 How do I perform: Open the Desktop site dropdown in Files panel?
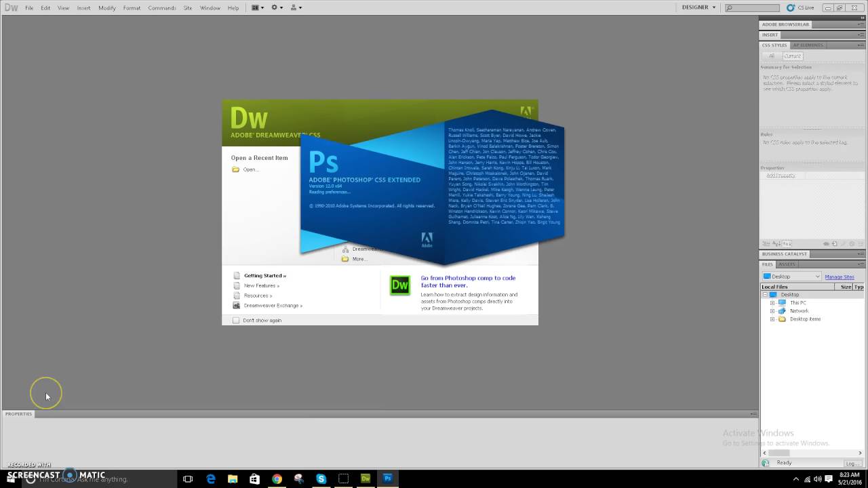pos(791,277)
